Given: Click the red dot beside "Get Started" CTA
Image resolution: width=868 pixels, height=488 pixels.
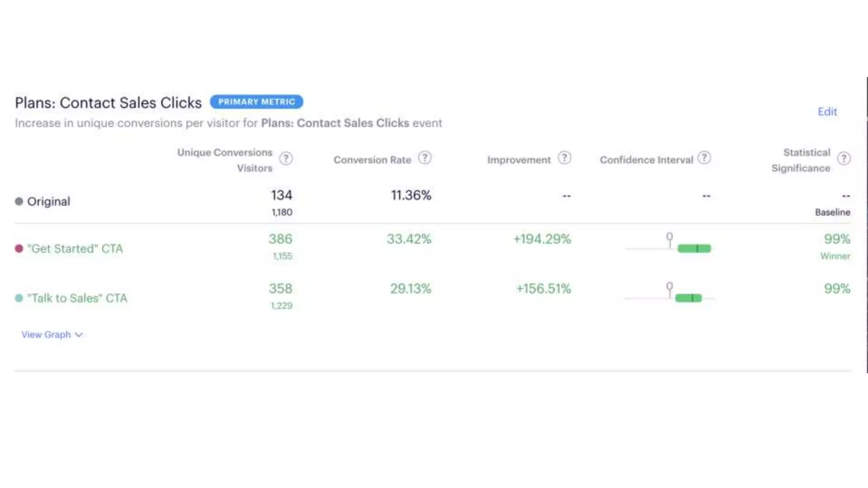Looking at the screenshot, I should click(x=19, y=249).
